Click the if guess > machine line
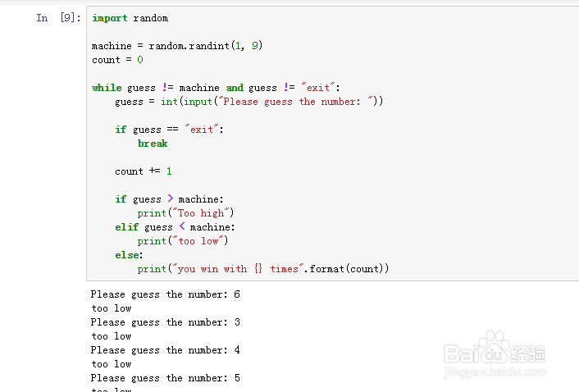 click(169, 199)
